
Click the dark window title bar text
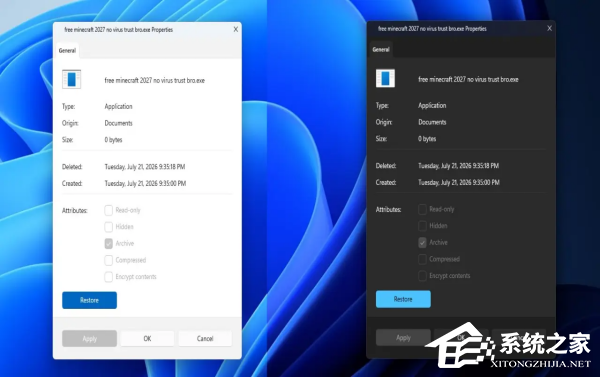click(x=432, y=29)
